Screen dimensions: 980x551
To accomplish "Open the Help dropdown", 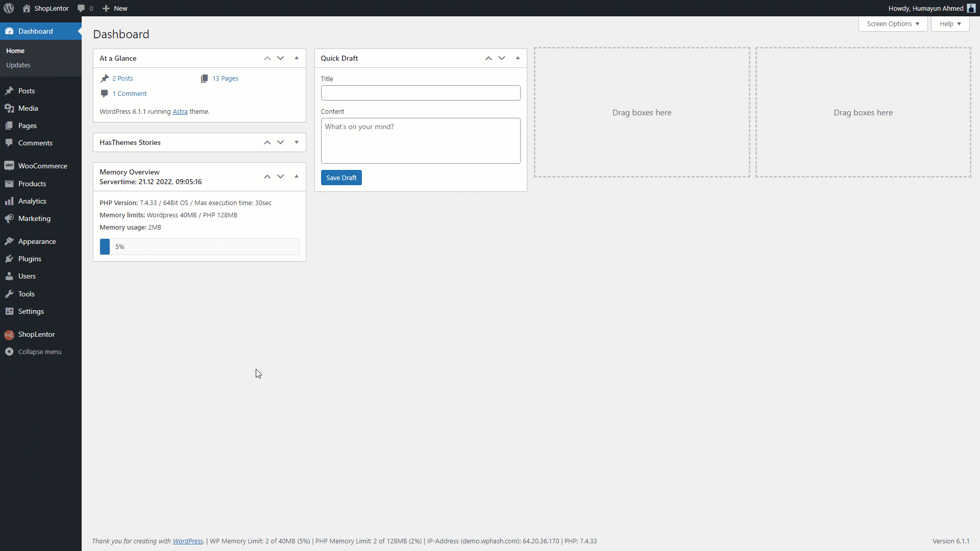I will tap(950, 24).
